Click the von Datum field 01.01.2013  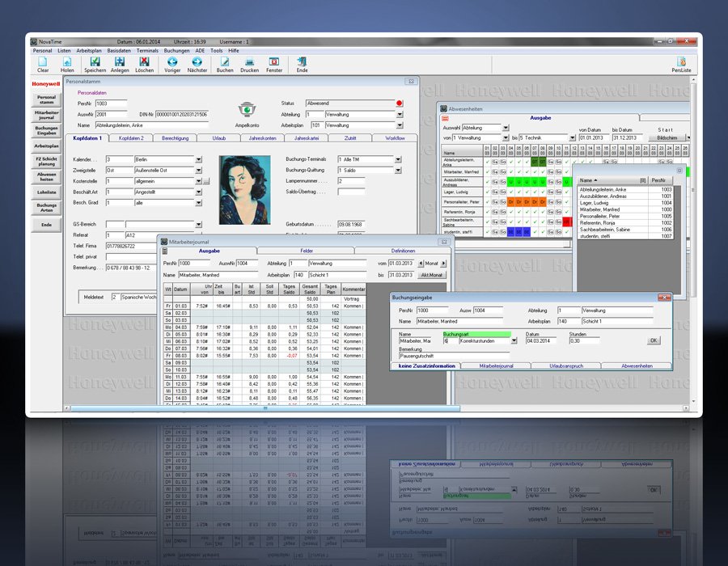(594, 137)
